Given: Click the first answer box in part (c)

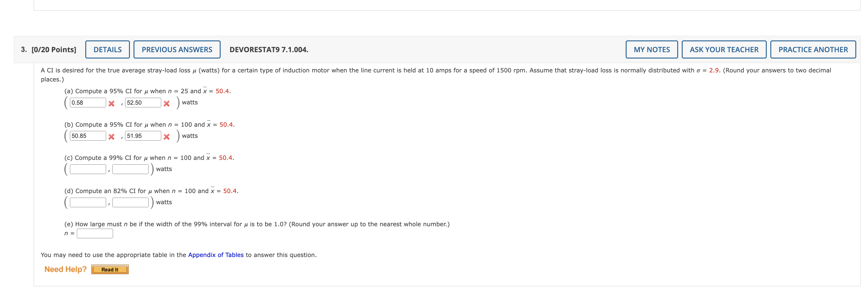Looking at the screenshot, I should [87, 169].
